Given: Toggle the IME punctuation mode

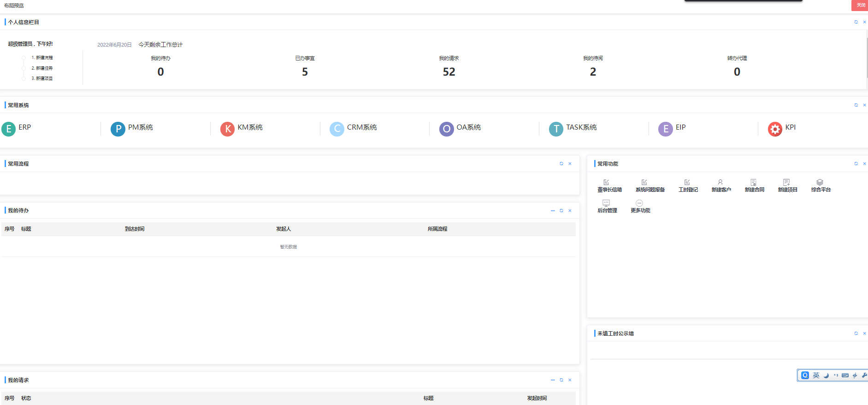Looking at the screenshot, I should 836,375.
